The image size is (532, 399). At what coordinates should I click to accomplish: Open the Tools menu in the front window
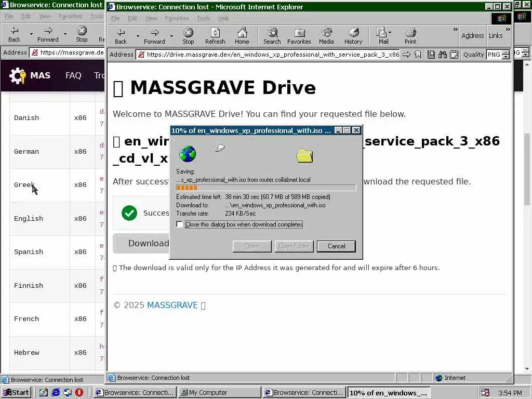tap(204, 18)
